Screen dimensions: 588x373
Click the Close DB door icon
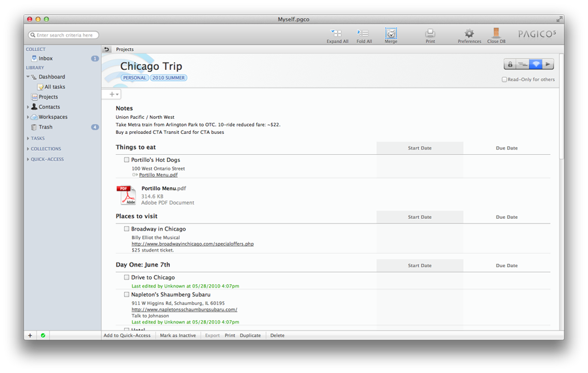(x=496, y=33)
